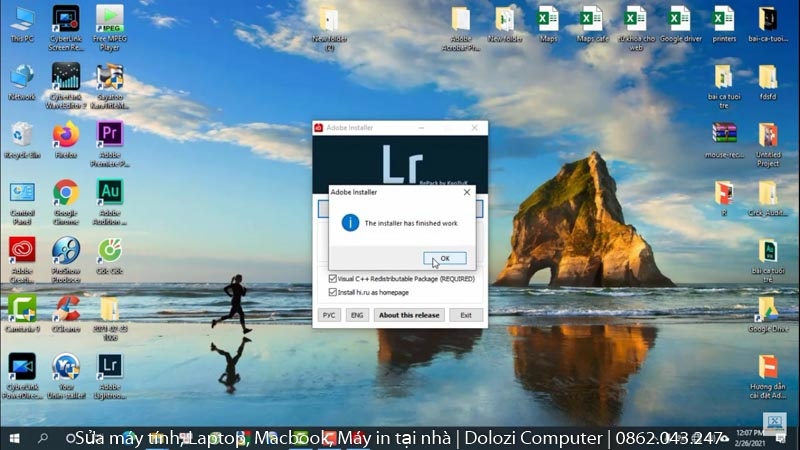The width and height of the screenshot is (800, 450).
Task: Uncheck Install hi.ru as homepage
Action: 333,292
